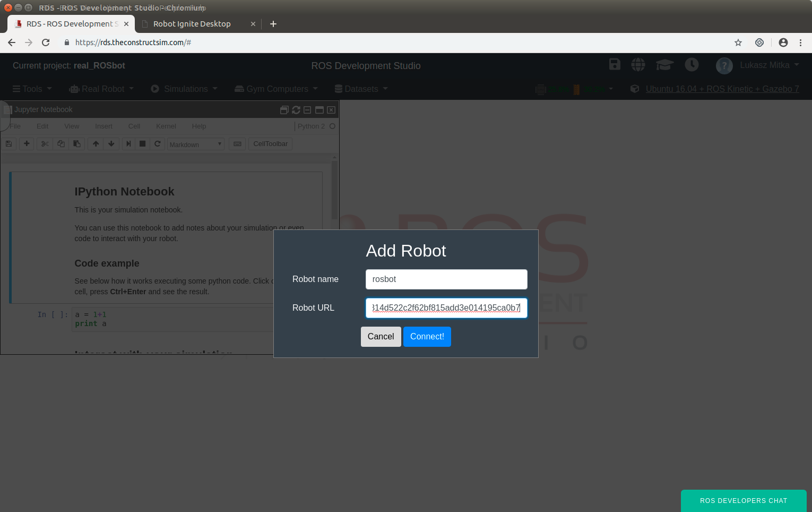The height and width of the screenshot is (512, 812).
Task: Run cell with step-forward icon
Action: pos(128,144)
